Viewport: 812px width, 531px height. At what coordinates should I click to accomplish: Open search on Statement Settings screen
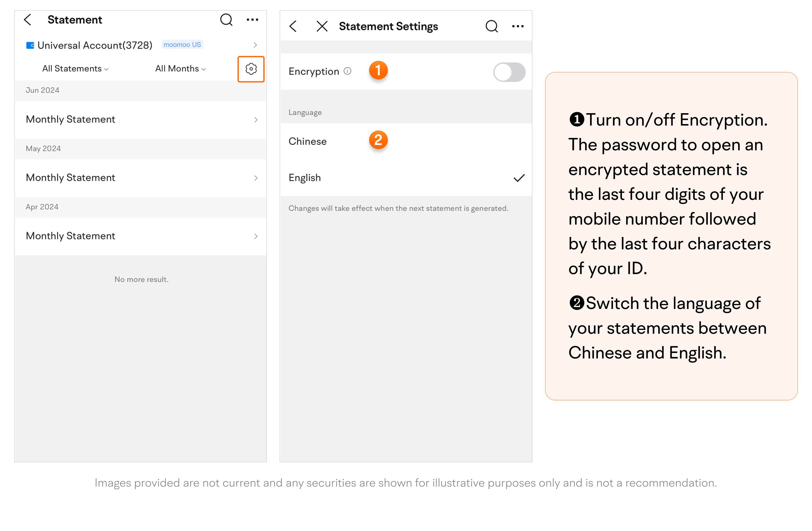tap(492, 26)
